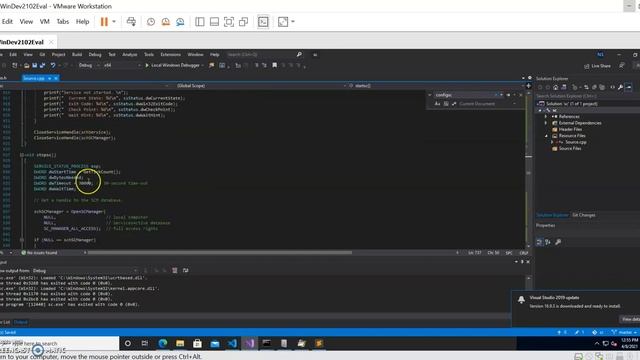The height and width of the screenshot is (360, 640).
Task: Click the Visual Studio search box
Action: (264, 54)
